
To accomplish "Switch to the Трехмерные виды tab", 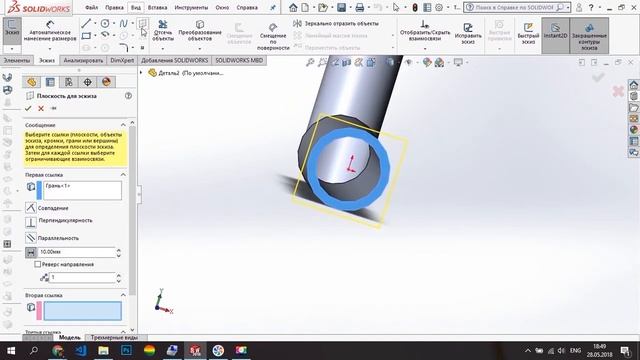I will (x=114, y=338).
